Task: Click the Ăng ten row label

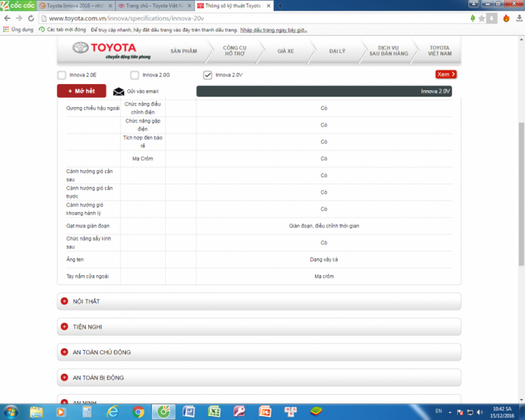Action: (75, 260)
